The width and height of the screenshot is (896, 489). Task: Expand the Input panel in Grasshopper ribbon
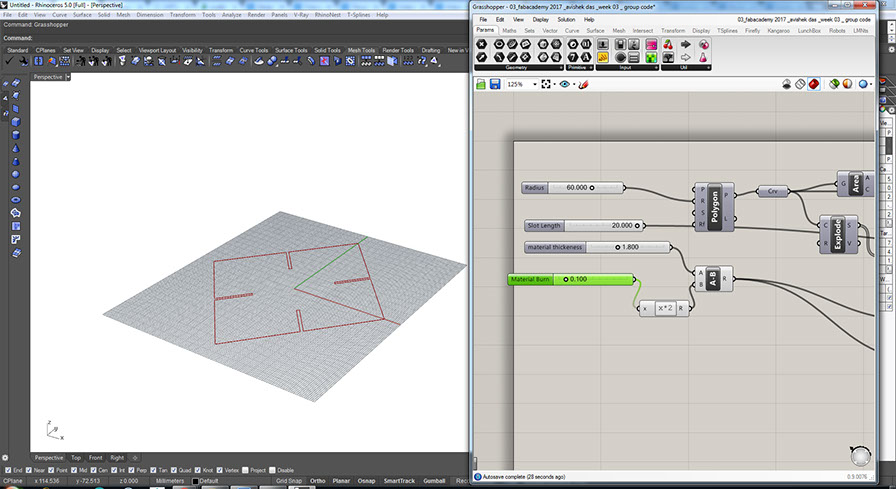point(657,67)
